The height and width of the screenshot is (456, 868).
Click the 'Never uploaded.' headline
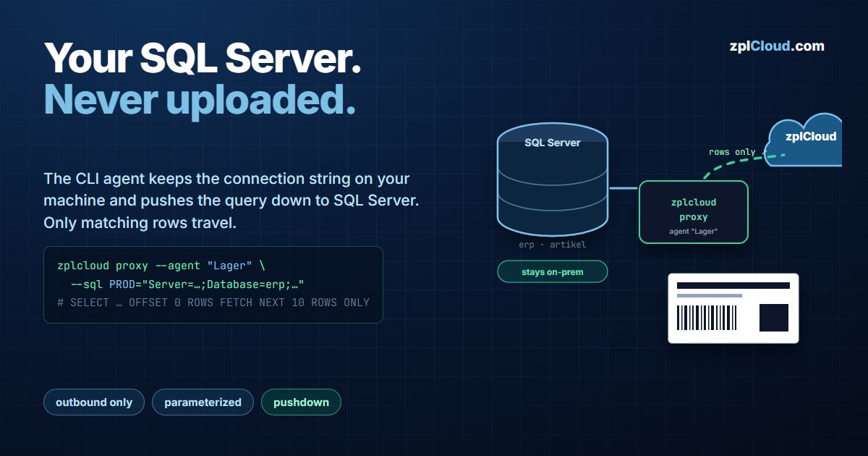[200, 99]
